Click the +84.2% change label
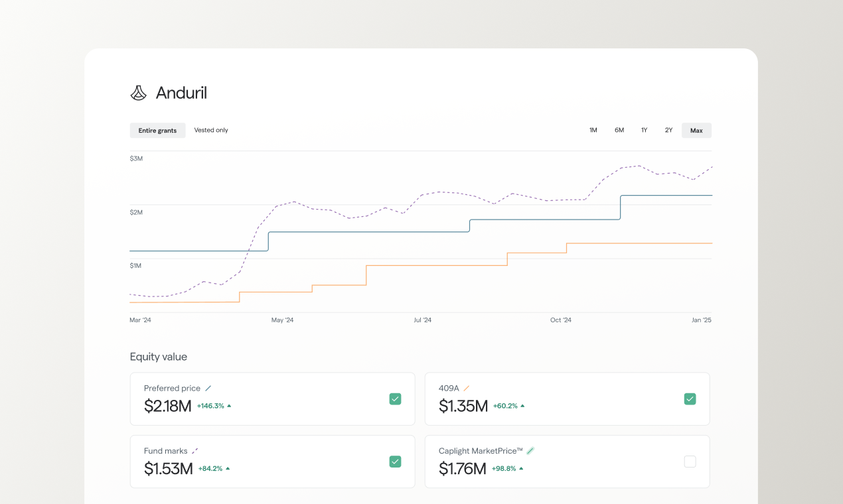Image resolution: width=843 pixels, height=504 pixels. coord(211,468)
